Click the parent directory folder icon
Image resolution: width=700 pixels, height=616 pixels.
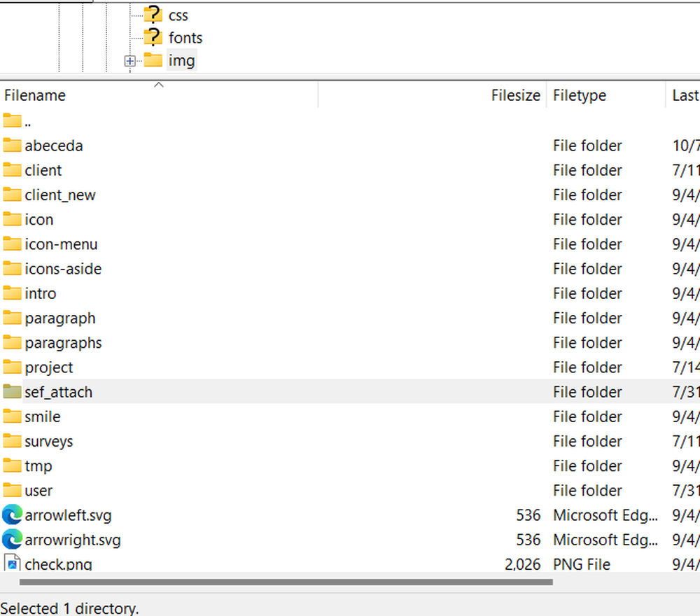point(12,121)
